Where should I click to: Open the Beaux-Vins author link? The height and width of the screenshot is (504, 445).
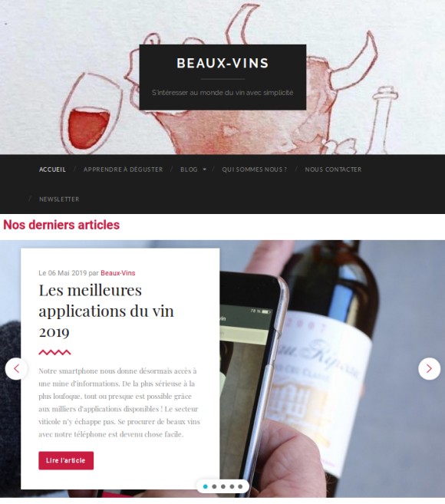pyautogui.click(x=117, y=273)
